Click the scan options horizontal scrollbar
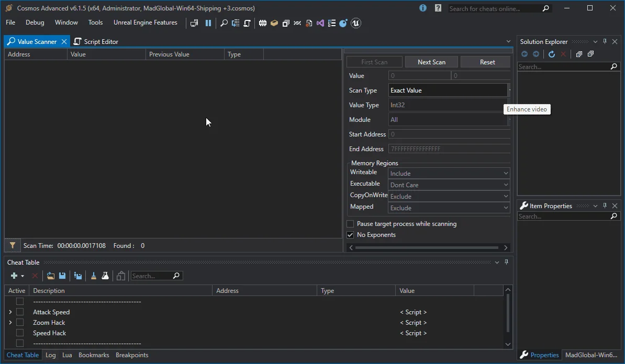Image resolution: width=625 pixels, height=364 pixels. click(427, 248)
